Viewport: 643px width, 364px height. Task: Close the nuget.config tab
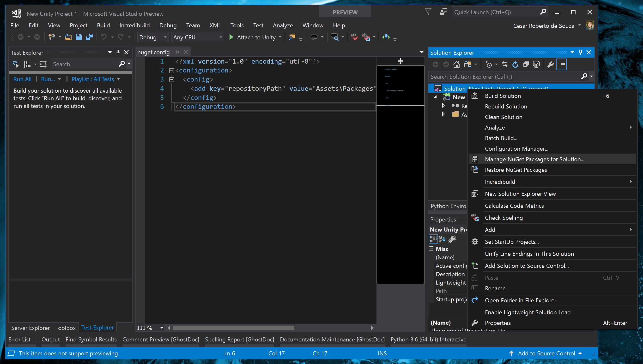(x=186, y=52)
